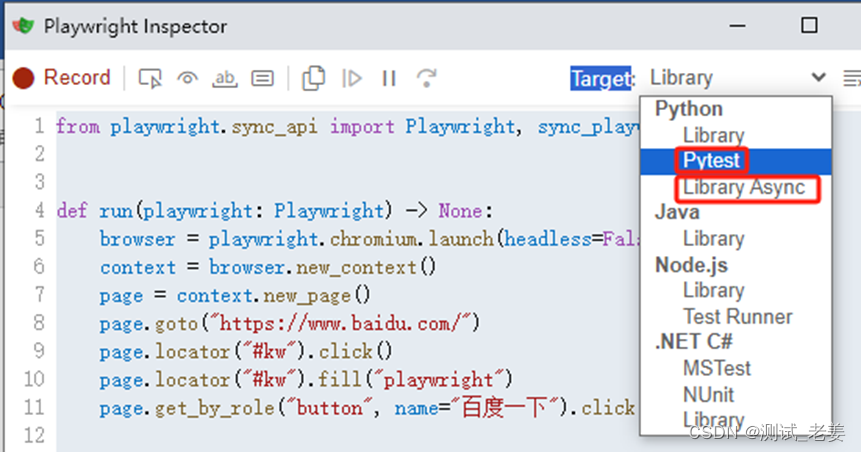Click line number 3 in gutter

point(40,182)
